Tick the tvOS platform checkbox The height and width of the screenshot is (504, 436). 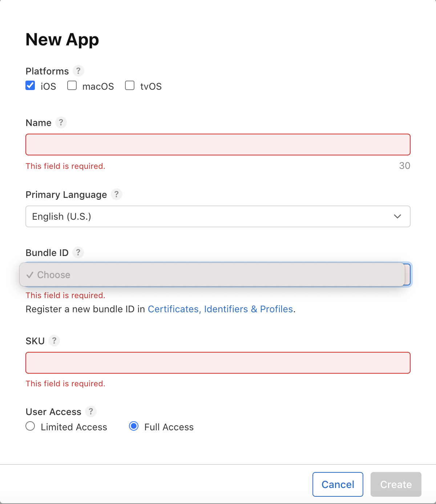(x=130, y=86)
